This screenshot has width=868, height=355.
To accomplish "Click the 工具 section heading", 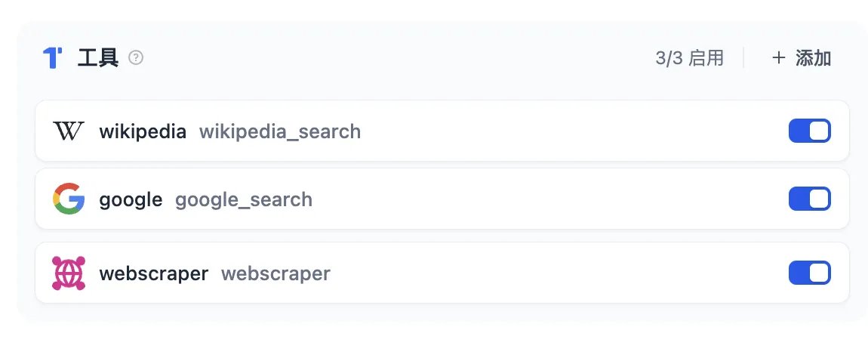I will click(98, 58).
